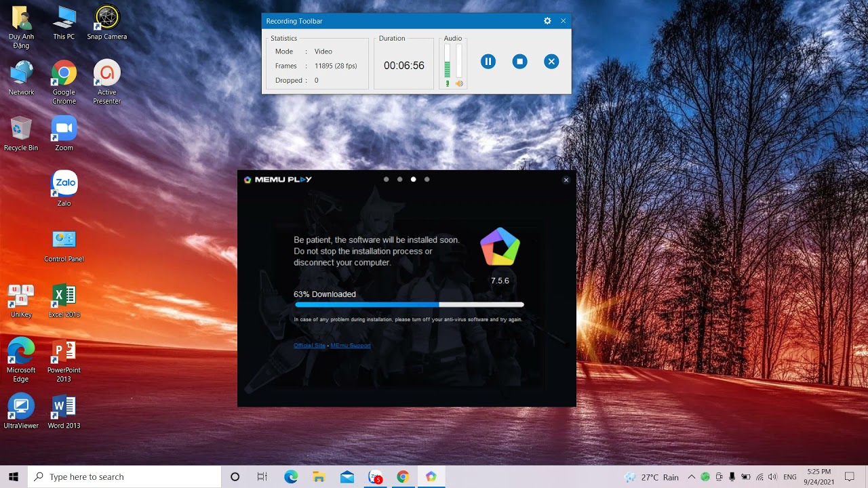Viewport: 868px width, 488px height.
Task: Select the Snap Camera desktop icon
Action: [x=107, y=23]
